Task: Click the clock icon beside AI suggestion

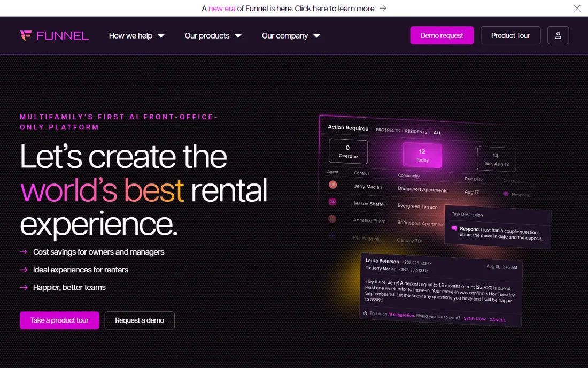Action: 365,313
